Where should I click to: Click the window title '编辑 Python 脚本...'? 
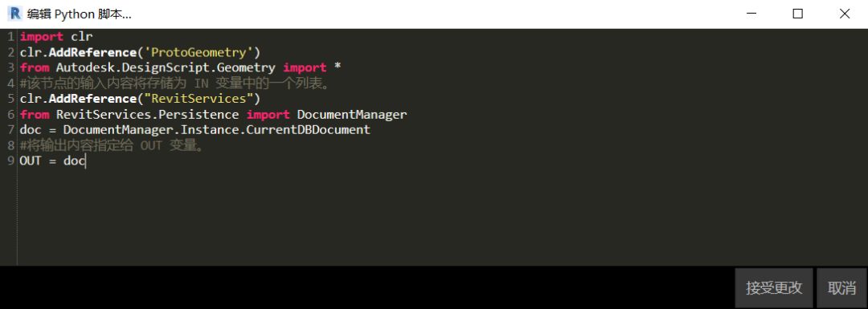79,14
